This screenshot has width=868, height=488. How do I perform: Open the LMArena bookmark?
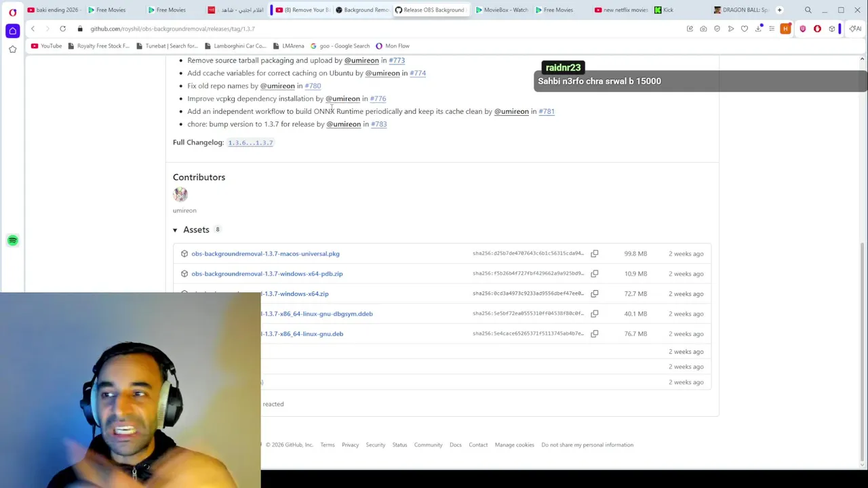pos(288,46)
